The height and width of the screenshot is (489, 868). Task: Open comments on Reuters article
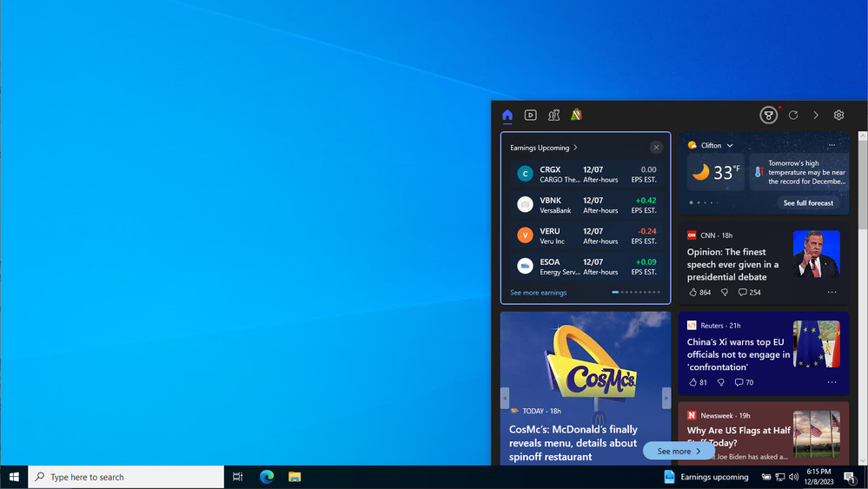tap(744, 382)
